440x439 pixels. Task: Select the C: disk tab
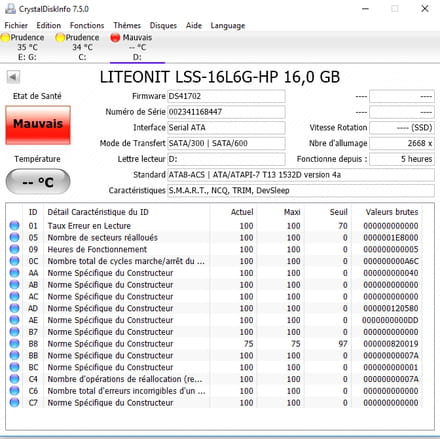point(82,47)
